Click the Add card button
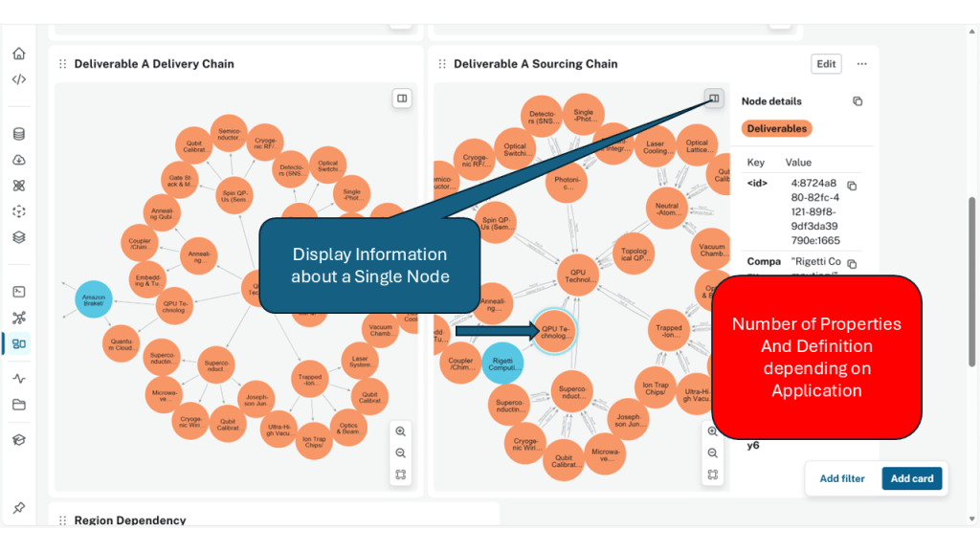Screen dimensions: 980x551 tap(911, 478)
